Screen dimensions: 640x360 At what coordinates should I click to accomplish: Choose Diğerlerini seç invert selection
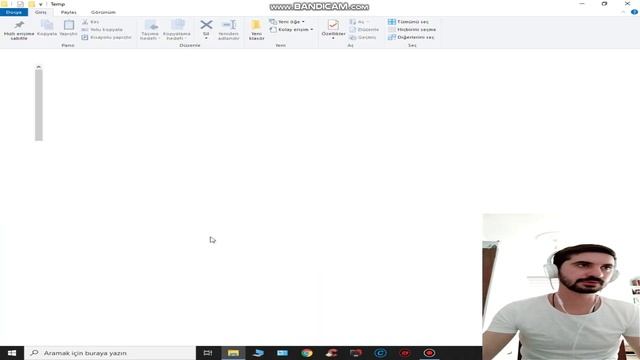[x=411, y=37]
